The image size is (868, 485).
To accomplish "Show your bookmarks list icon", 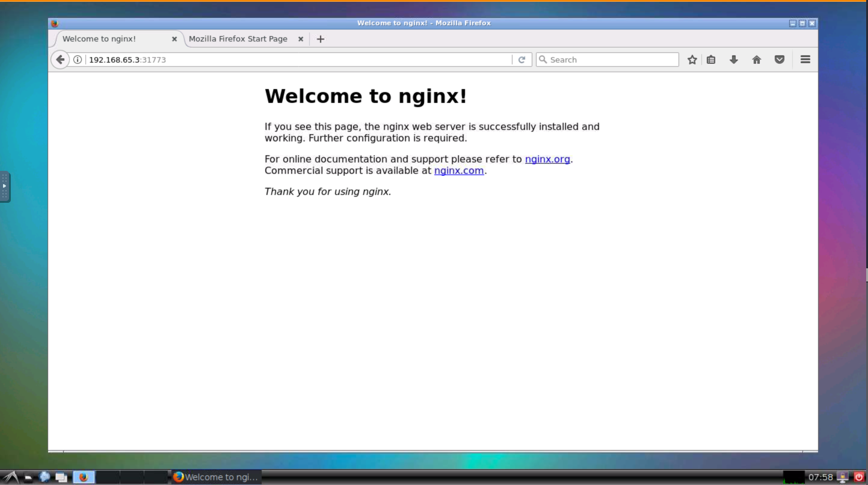I will pyautogui.click(x=711, y=60).
